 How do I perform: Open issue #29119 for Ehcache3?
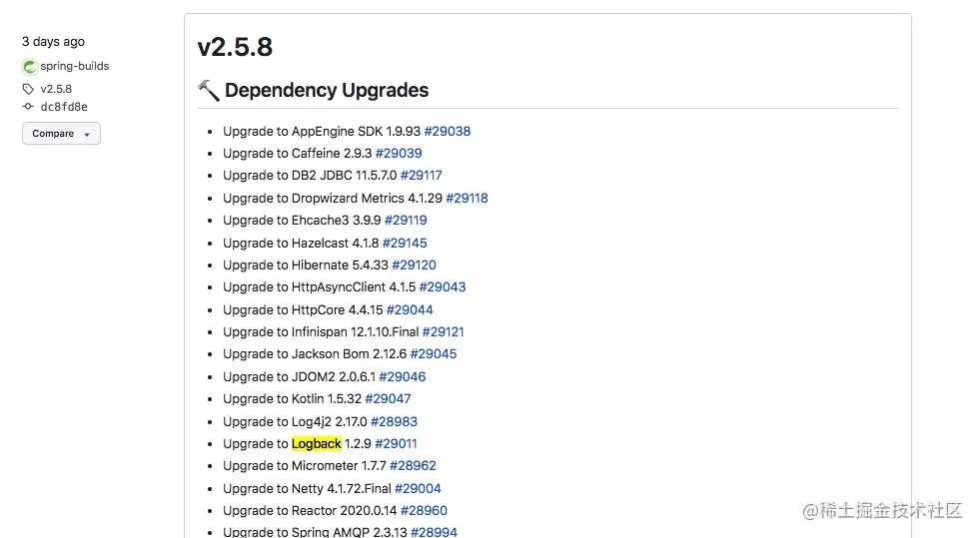click(406, 221)
